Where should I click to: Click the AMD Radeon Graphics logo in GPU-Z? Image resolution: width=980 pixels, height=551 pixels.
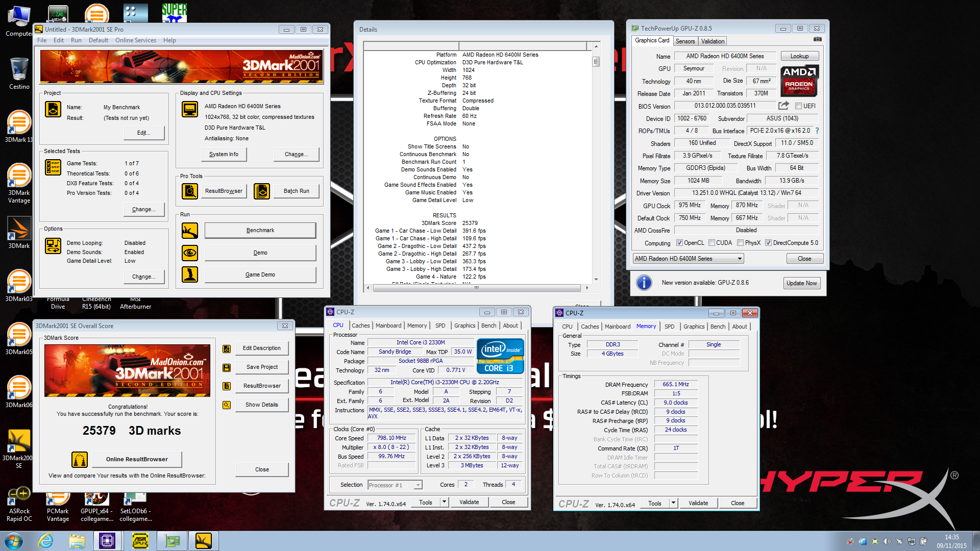[799, 81]
